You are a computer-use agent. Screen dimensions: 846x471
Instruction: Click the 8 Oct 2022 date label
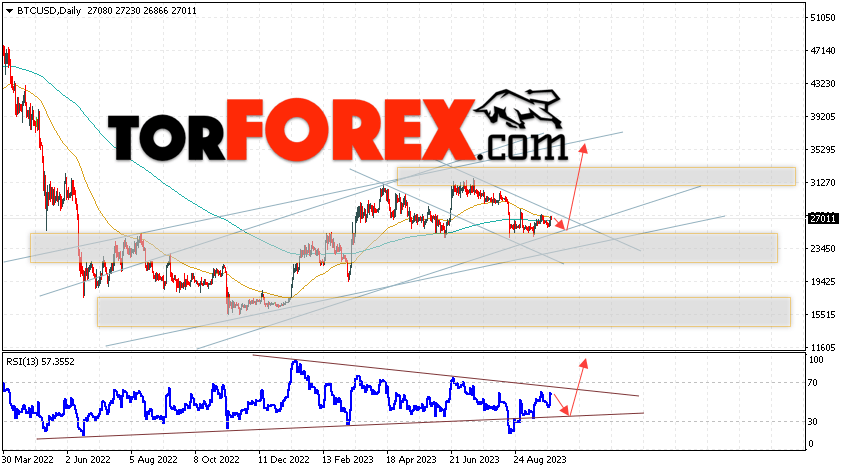[217, 460]
